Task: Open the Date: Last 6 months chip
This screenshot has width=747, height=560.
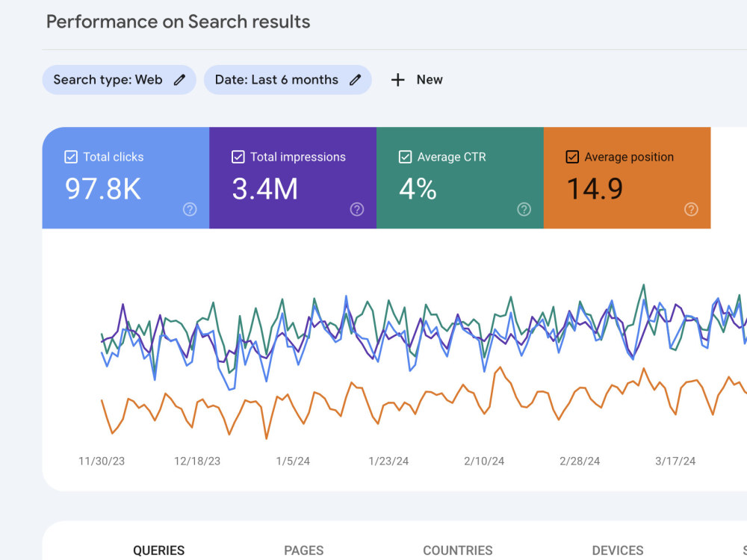Action: 288,80
